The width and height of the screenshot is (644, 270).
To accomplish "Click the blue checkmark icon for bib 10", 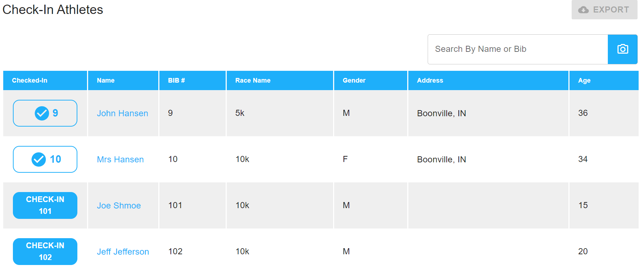I will 39,159.
